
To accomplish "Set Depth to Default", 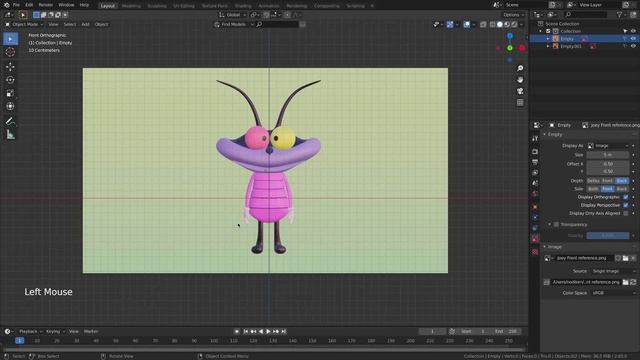I will 593,181.
